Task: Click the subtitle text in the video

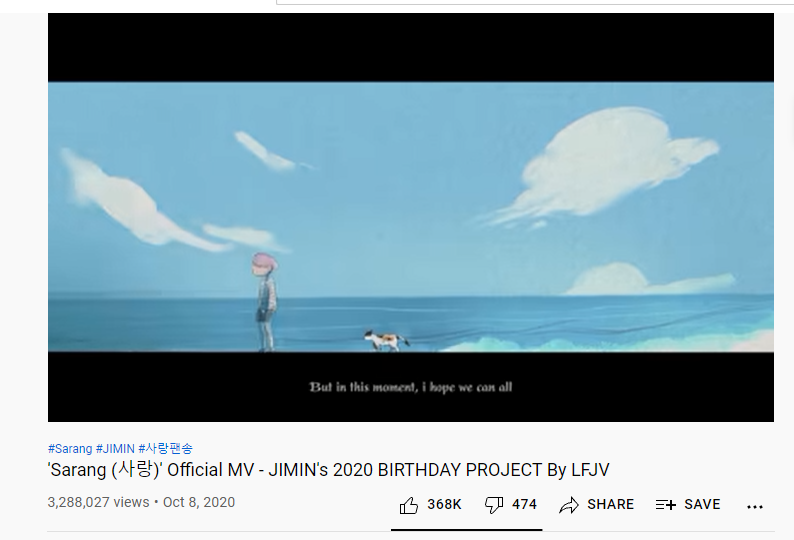Action: [x=411, y=388]
